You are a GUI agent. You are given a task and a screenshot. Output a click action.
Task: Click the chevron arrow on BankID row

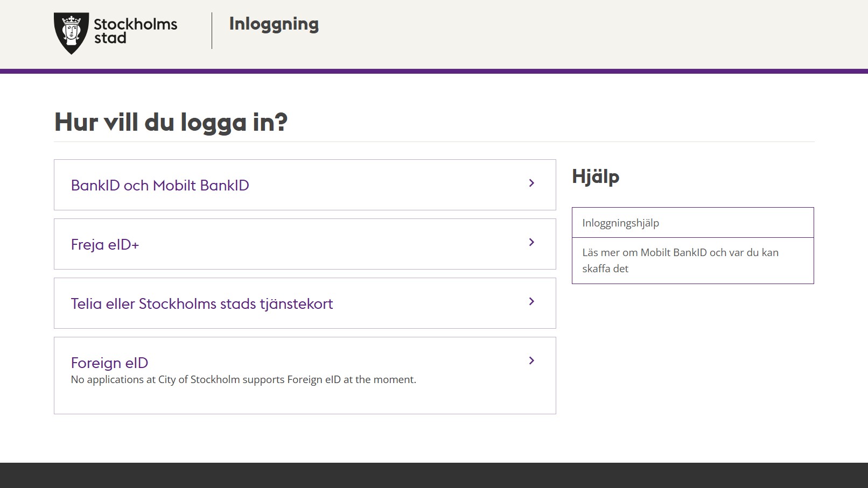(531, 183)
